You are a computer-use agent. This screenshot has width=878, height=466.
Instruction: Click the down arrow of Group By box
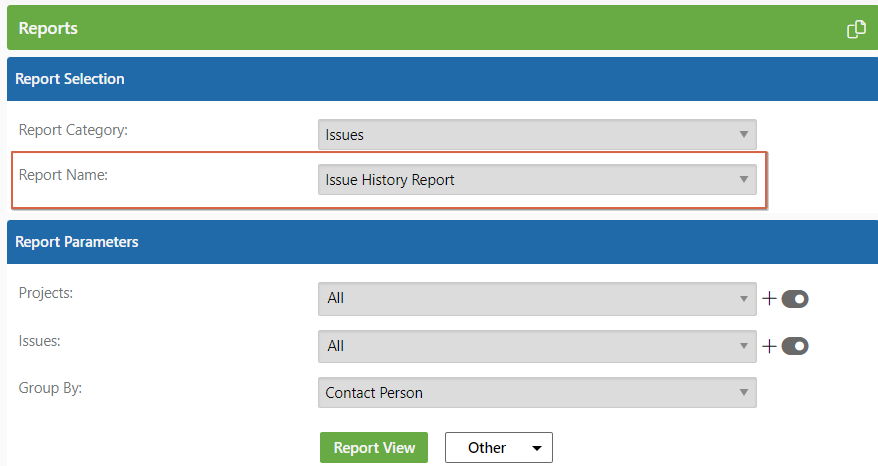pyautogui.click(x=744, y=393)
